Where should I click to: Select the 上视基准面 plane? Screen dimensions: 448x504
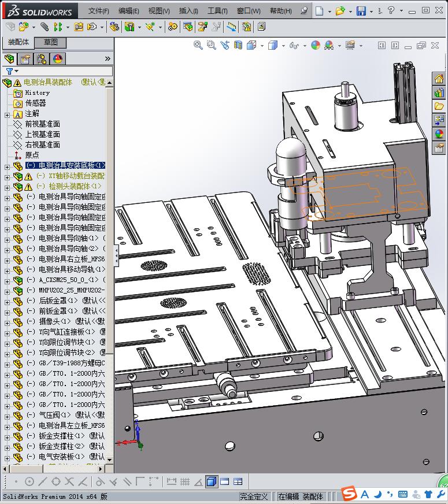(42, 134)
